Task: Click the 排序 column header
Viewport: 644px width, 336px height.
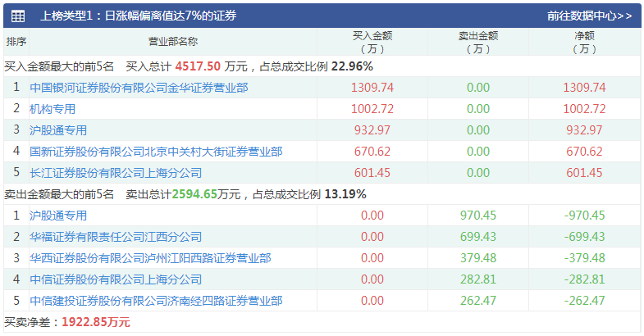Action: pyautogui.click(x=16, y=42)
